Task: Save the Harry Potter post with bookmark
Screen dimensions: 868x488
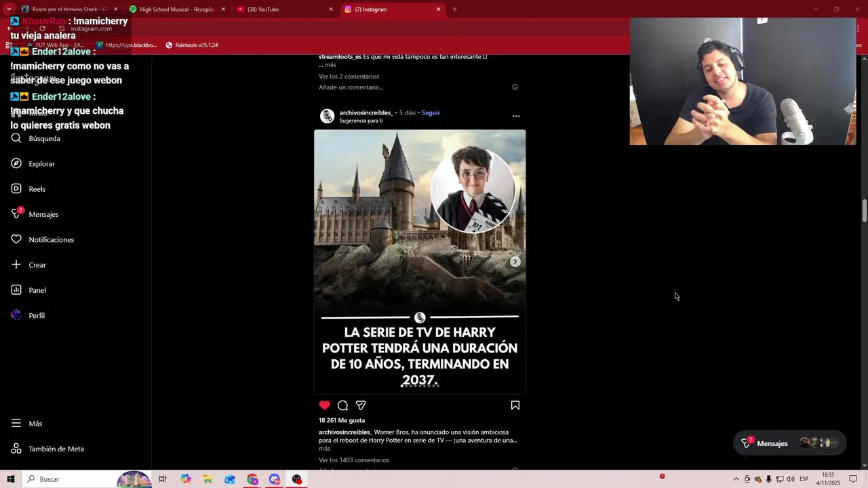Action: click(x=515, y=405)
